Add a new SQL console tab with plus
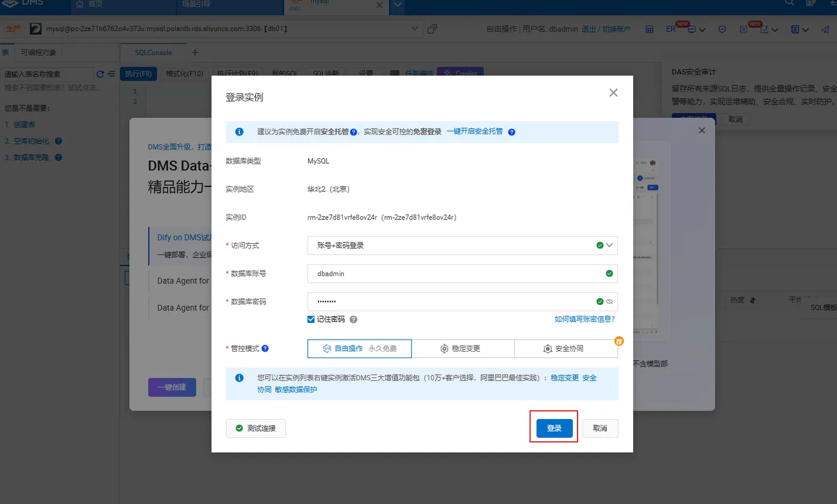The height and width of the screenshot is (504, 837). [194, 53]
